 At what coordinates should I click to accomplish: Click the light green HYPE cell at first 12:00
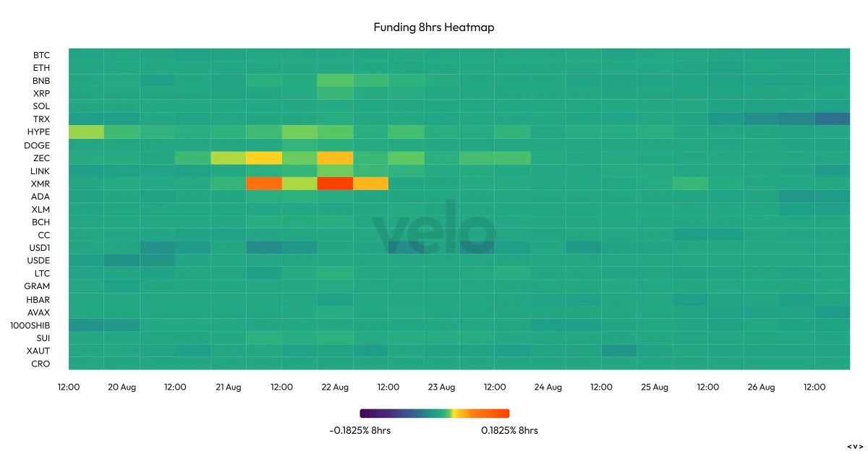86,132
